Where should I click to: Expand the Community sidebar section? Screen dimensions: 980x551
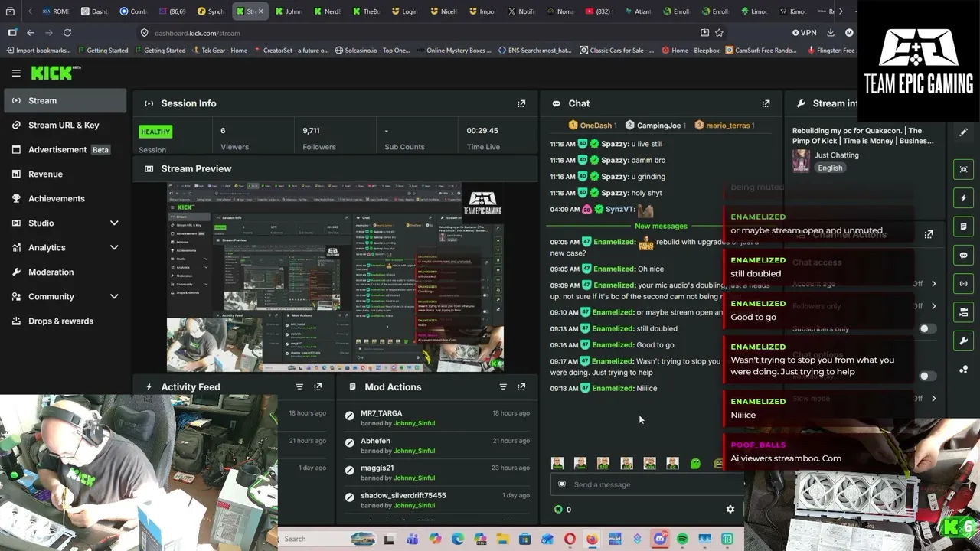coord(114,296)
